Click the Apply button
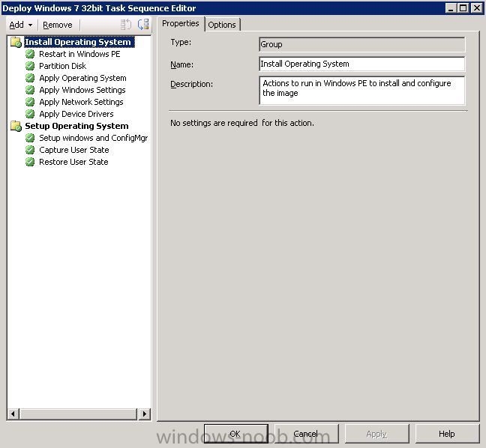This screenshot has height=448, width=486. point(376,434)
